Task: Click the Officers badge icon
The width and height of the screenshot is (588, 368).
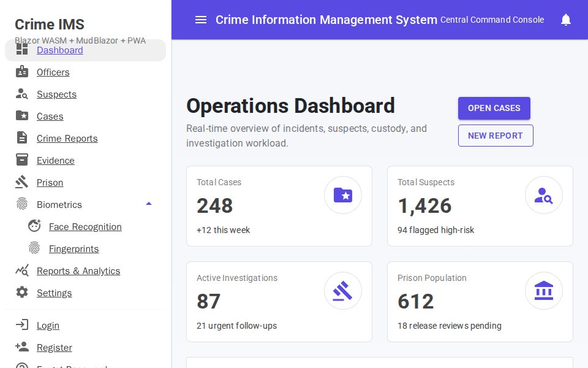Action: click(22, 72)
